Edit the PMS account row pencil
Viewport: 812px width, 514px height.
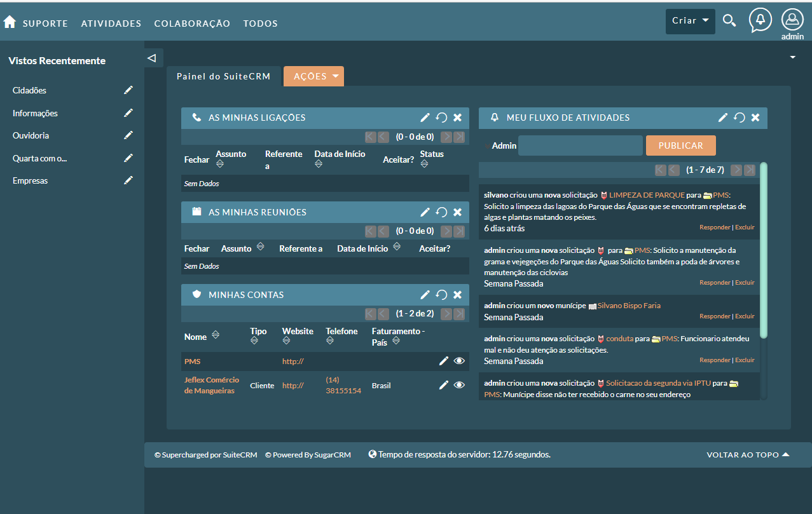point(444,361)
